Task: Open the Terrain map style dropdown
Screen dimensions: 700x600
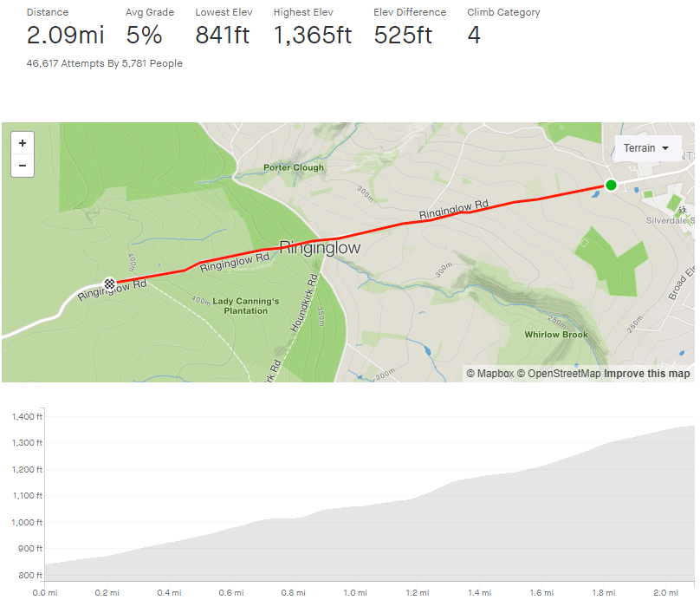Action: point(647,148)
